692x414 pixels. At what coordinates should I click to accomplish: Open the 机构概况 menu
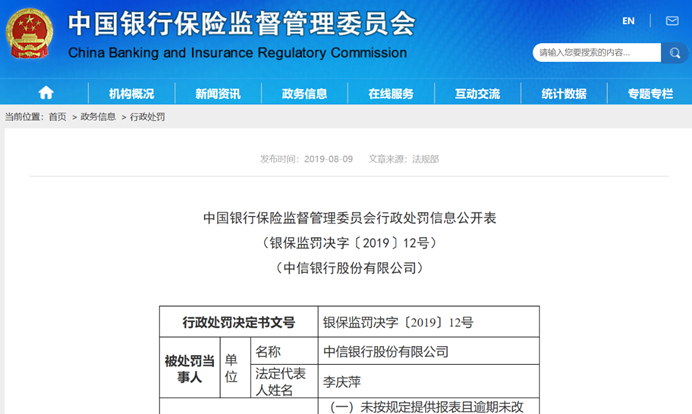pos(132,94)
